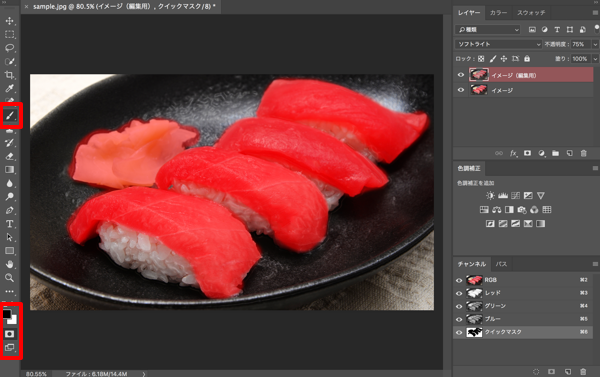Select the Hand tool

[x=10, y=264]
